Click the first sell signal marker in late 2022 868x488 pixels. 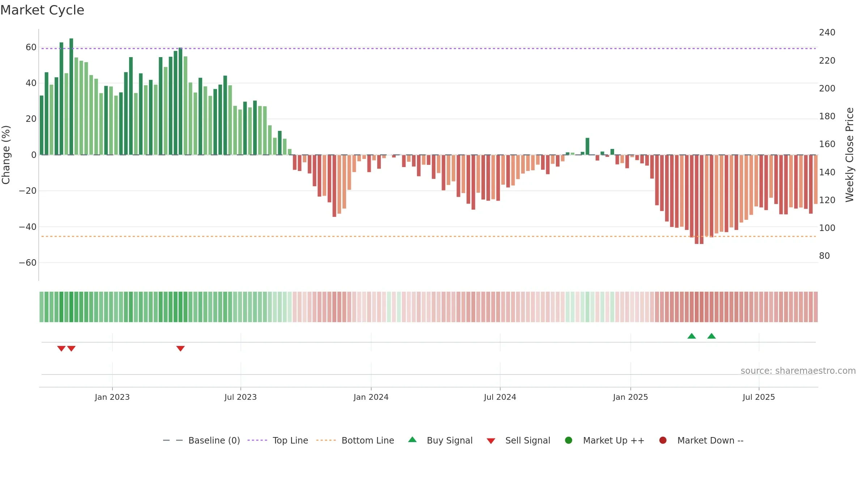pyautogui.click(x=61, y=348)
